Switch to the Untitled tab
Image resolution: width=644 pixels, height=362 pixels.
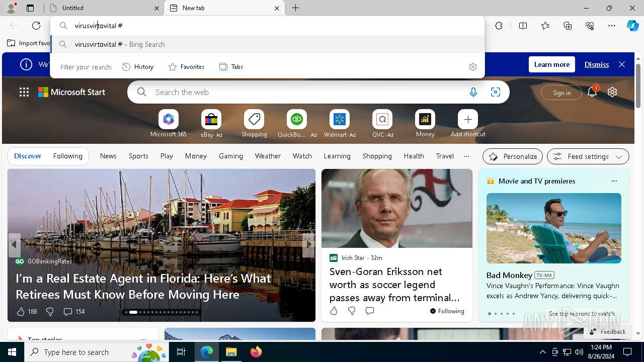pos(105,8)
